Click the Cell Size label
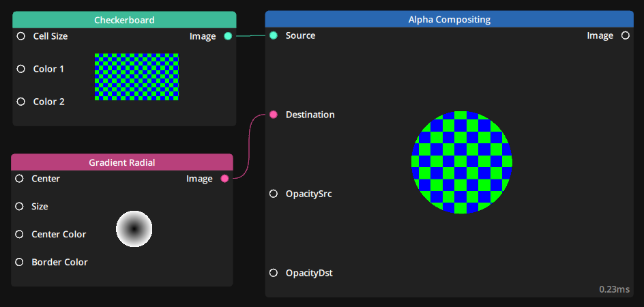The image size is (644, 307). point(50,36)
